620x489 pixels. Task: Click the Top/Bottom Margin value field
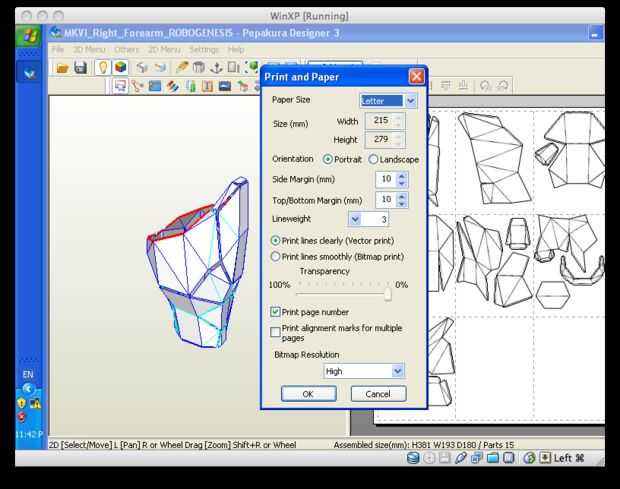(386, 200)
